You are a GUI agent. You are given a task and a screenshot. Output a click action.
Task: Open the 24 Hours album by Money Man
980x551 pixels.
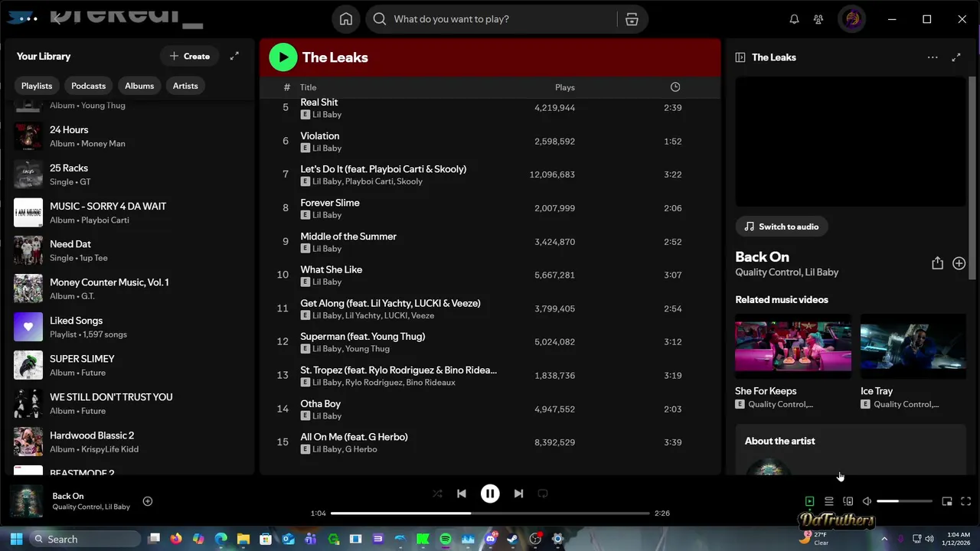[x=130, y=136]
